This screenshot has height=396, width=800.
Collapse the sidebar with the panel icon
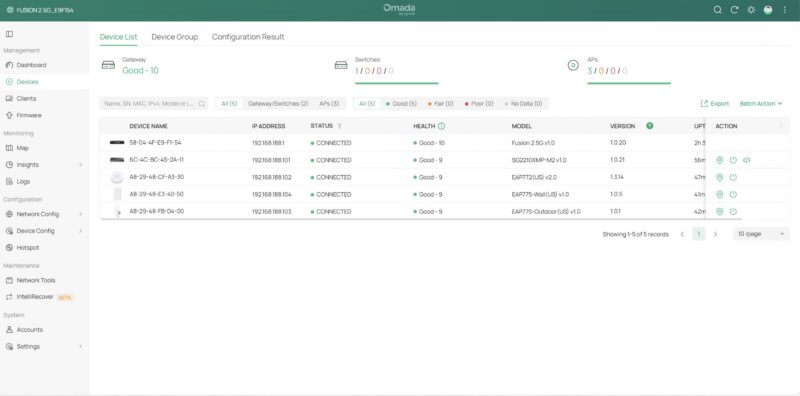click(x=9, y=34)
